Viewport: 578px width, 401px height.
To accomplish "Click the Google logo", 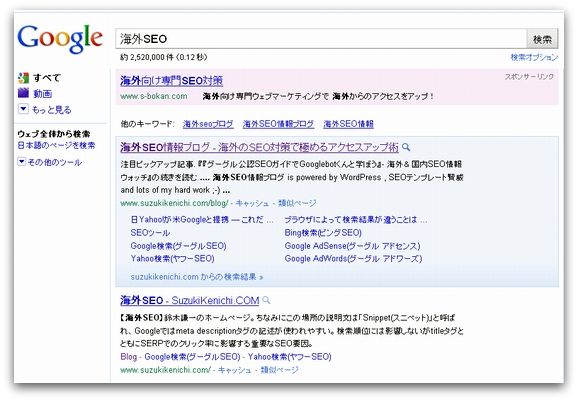I will pos(60,38).
